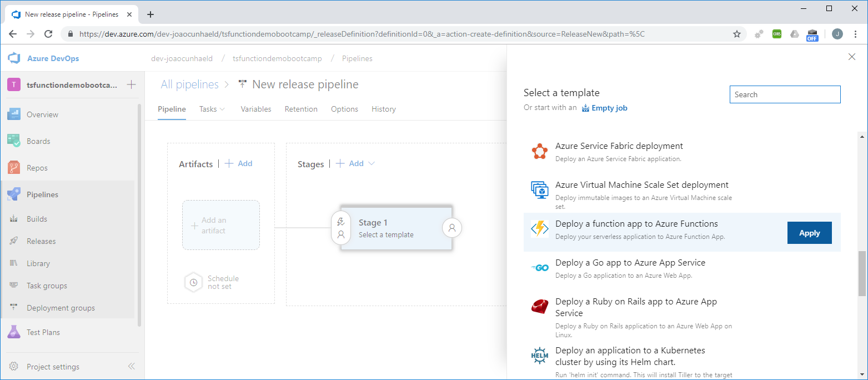Select the Helm chart template icon
Screen dimensions: 868x380
[x=540, y=355]
